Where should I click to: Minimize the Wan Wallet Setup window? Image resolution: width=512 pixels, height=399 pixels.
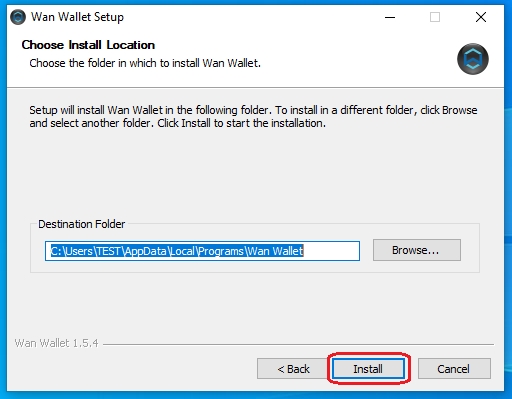tap(390, 17)
